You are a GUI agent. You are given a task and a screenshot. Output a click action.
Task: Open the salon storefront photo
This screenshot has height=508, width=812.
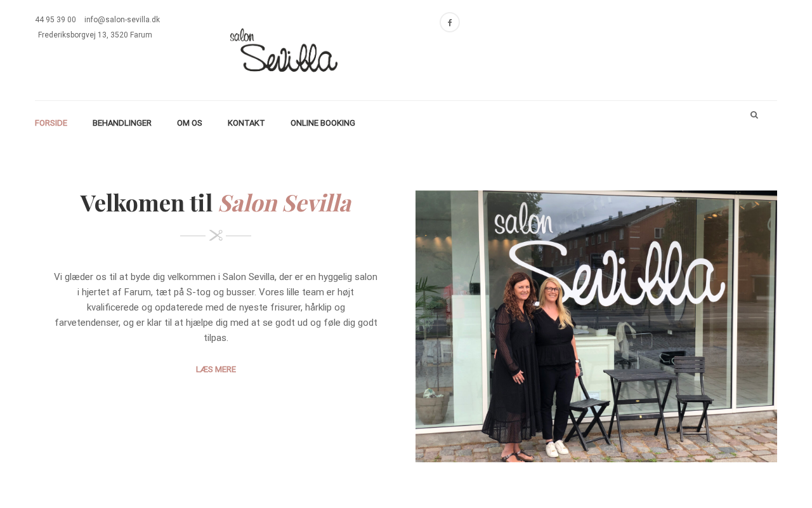point(596,326)
